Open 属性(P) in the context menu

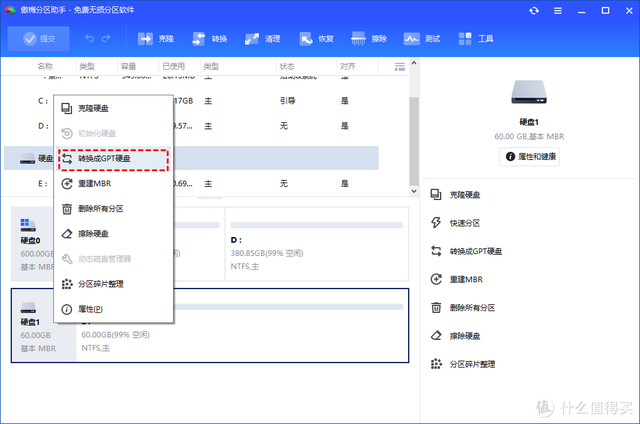[x=113, y=309]
